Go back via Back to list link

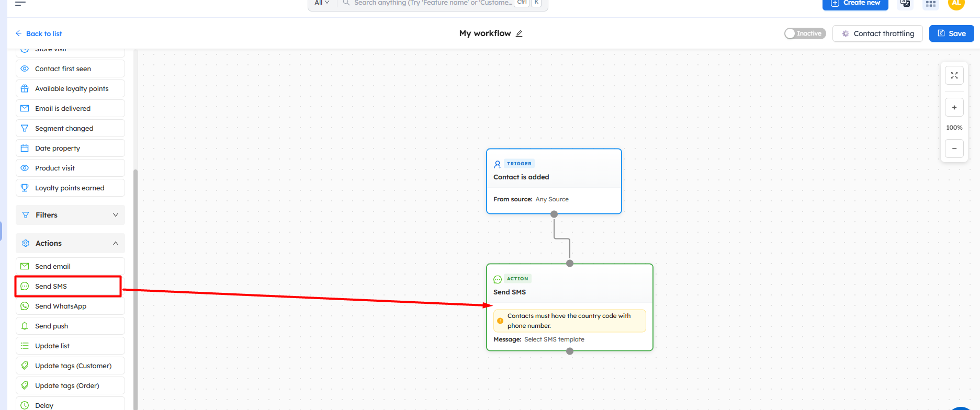39,33
